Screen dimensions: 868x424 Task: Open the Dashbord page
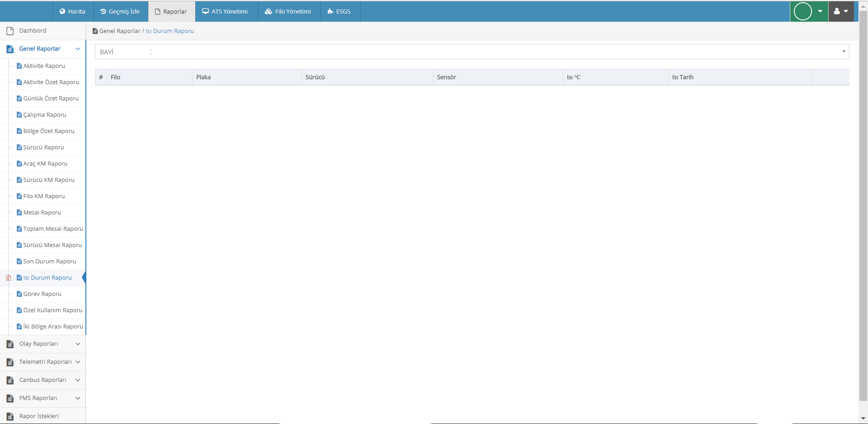(43, 31)
